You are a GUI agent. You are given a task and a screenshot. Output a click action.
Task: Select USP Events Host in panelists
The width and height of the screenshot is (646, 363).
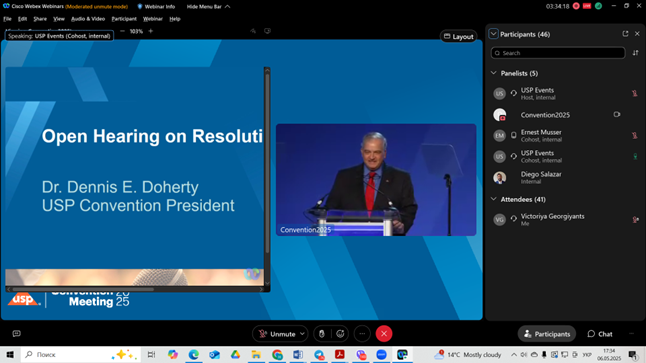tap(564, 94)
